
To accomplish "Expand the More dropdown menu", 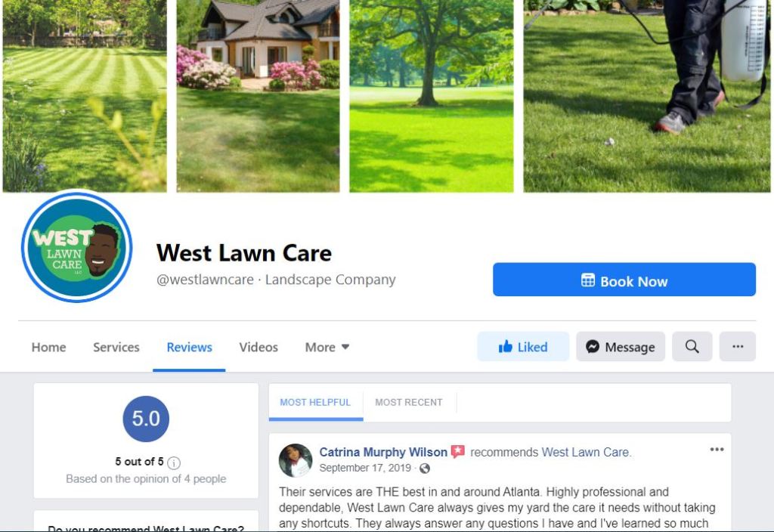I will coord(327,347).
